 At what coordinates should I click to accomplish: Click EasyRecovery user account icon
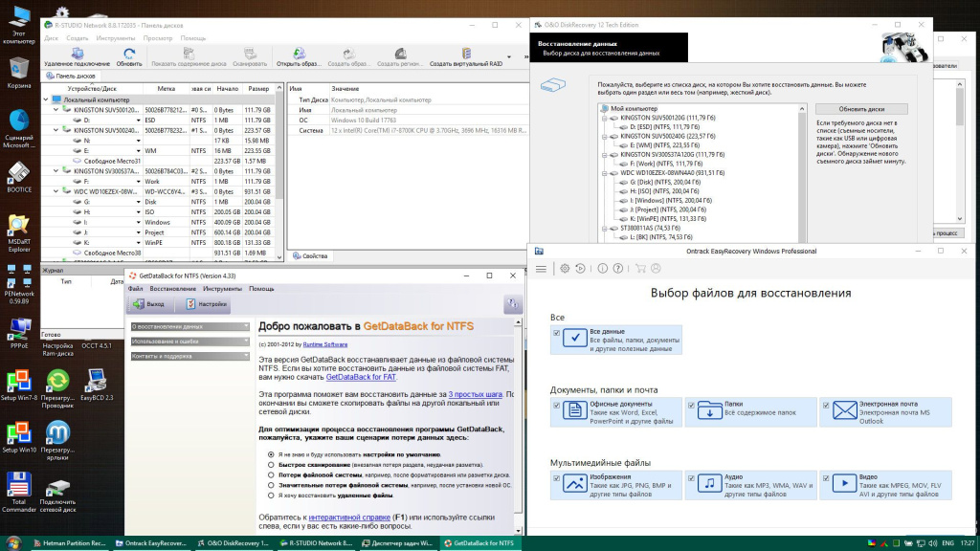(656, 269)
